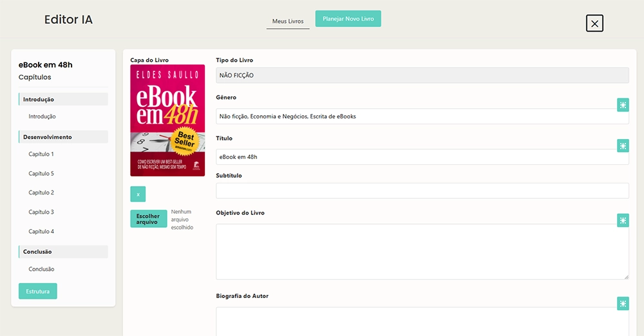Click the AI generate icon beside Título

(x=623, y=146)
